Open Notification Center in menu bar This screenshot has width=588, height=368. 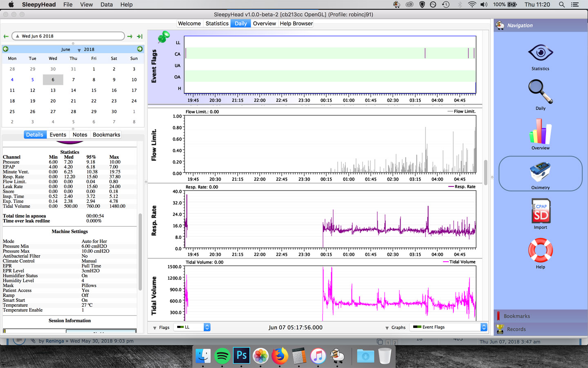[575, 4]
